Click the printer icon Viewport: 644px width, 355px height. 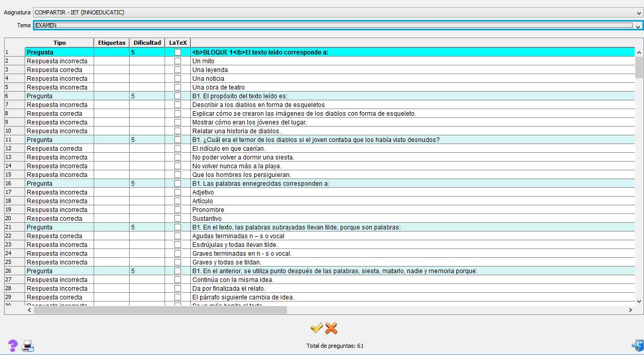28,346
